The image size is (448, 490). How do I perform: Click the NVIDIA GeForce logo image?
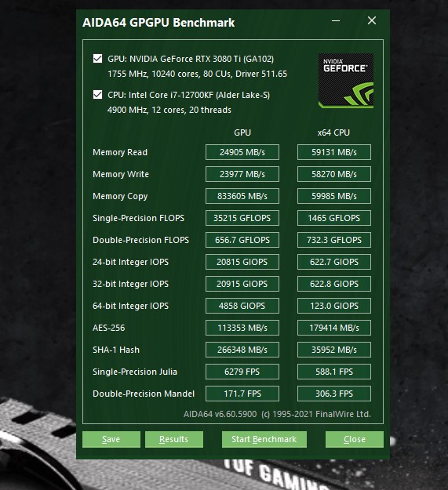346,81
